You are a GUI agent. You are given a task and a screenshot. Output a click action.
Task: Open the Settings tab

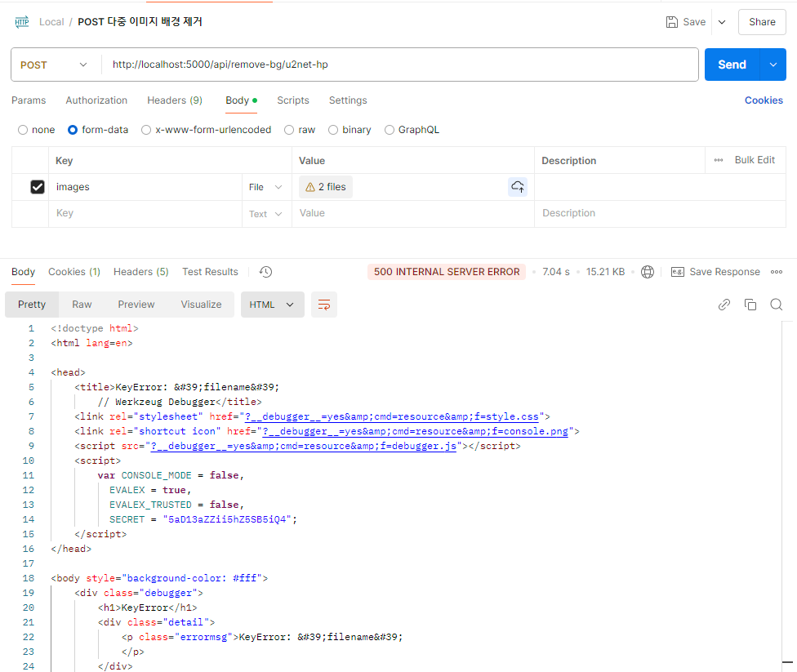coord(348,100)
